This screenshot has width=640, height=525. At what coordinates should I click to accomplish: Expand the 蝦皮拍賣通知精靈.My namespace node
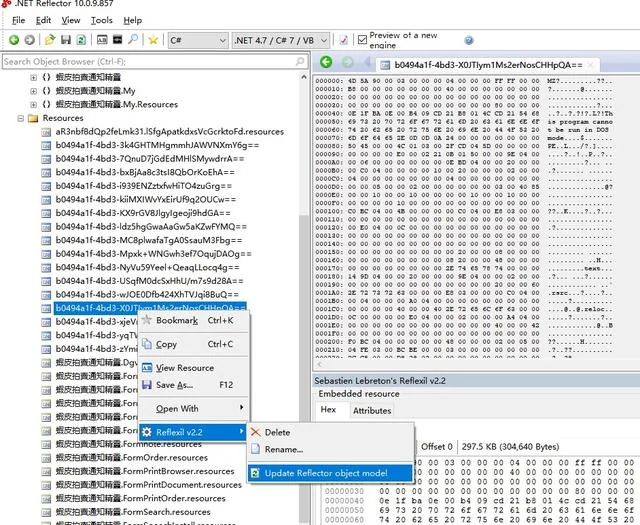pos(33,91)
